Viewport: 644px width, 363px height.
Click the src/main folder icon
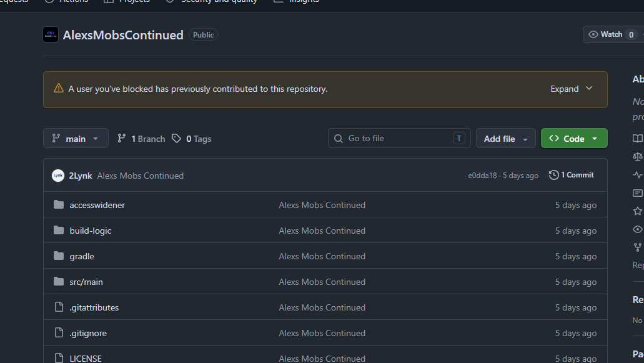click(59, 282)
